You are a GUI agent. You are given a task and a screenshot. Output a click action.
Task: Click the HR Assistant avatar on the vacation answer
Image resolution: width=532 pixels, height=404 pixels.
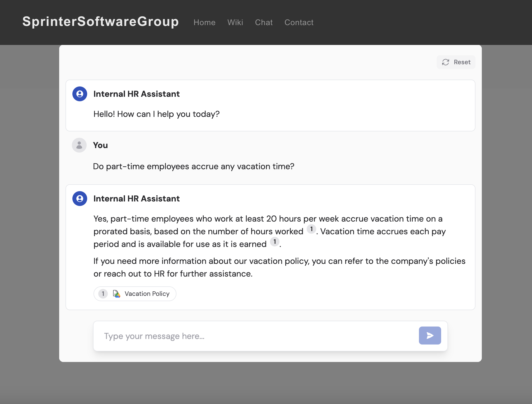[79, 199]
